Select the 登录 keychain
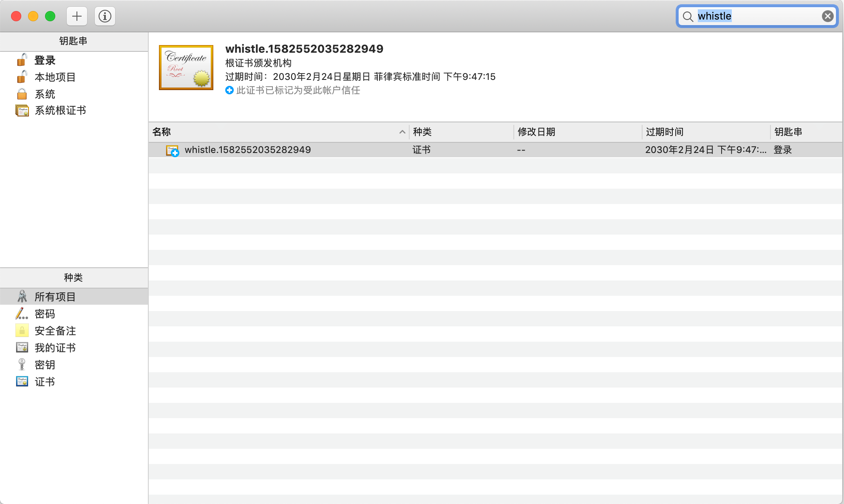This screenshot has height=504, width=844. [x=45, y=60]
